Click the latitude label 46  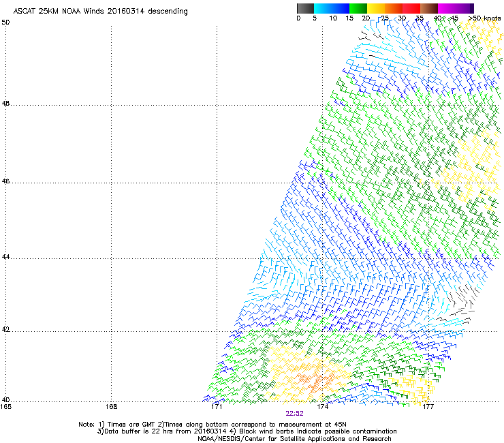point(5,181)
